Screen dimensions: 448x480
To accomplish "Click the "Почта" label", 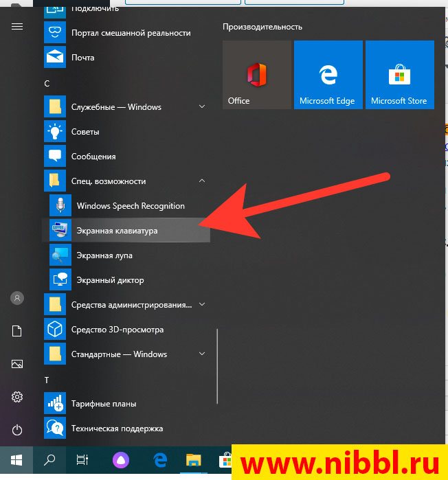I will [83, 58].
